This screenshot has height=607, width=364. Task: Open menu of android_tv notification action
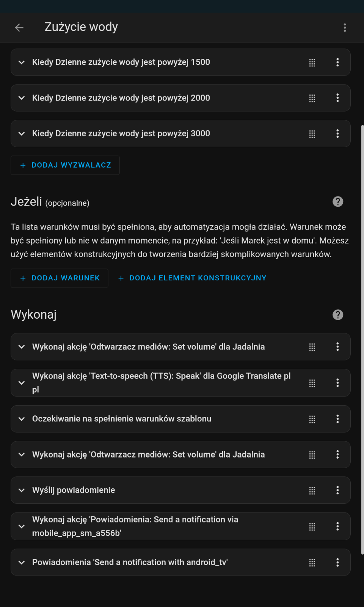pyautogui.click(x=337, y=562)
